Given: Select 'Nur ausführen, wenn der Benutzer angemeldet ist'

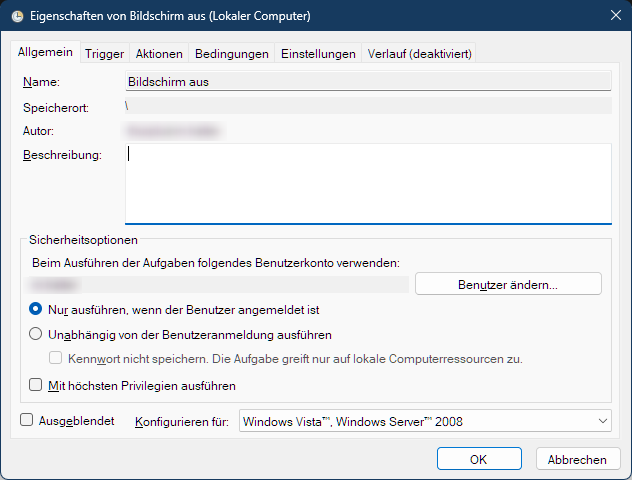Looking at the screenshot, I should pos(36,310).
